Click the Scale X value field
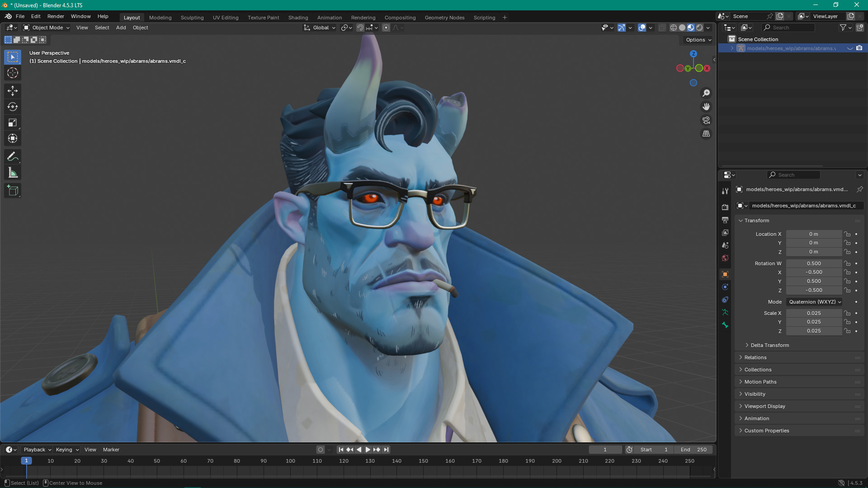Image resolution: width=868 pixels, height=488 pixels. [x=813, y=313]
